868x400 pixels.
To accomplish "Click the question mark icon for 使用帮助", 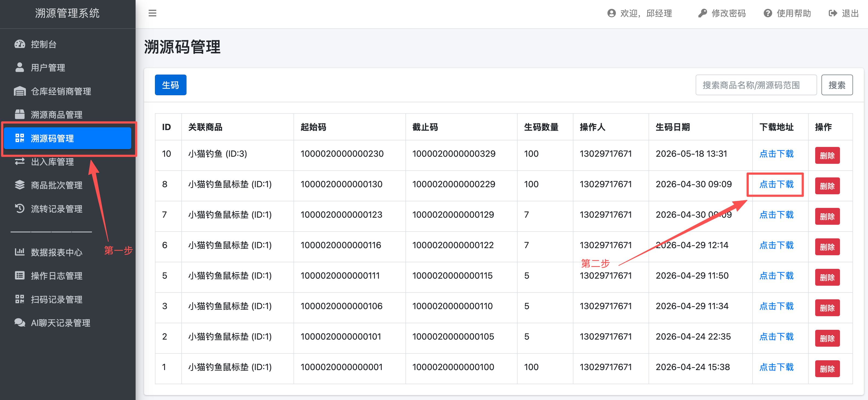I will pos(768,13).
